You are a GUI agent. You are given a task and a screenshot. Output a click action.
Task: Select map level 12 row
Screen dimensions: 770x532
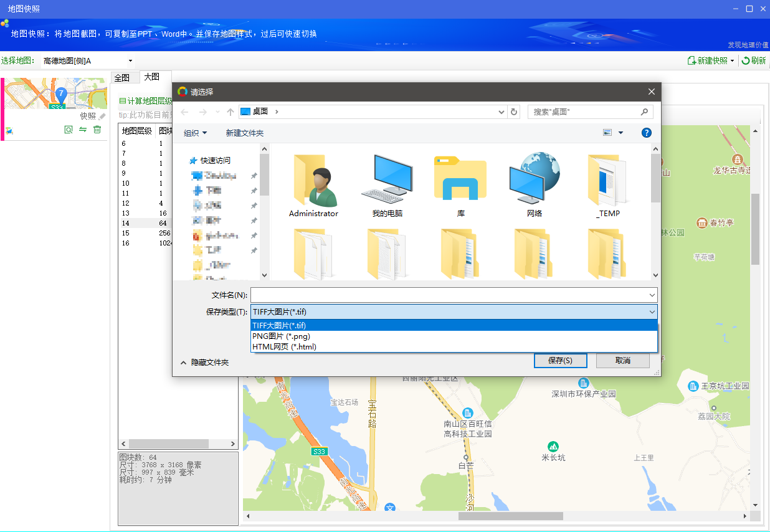(x=145, y=203)
